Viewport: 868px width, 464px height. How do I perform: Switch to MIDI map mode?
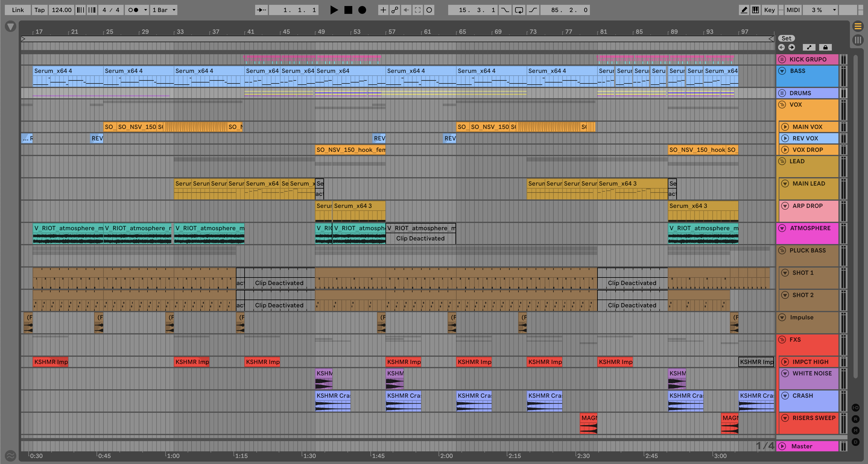coord(793,10)
